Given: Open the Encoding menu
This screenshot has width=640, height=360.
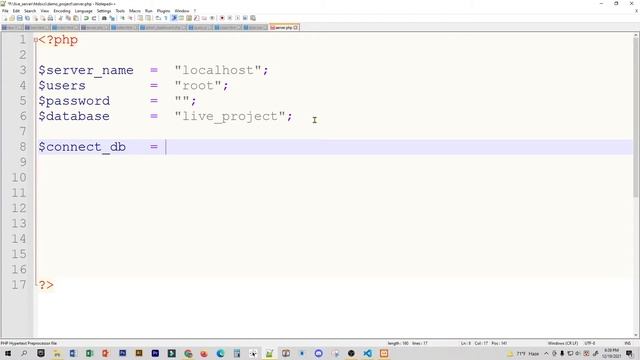Looking at the screenshot, I should pos(62,11).
